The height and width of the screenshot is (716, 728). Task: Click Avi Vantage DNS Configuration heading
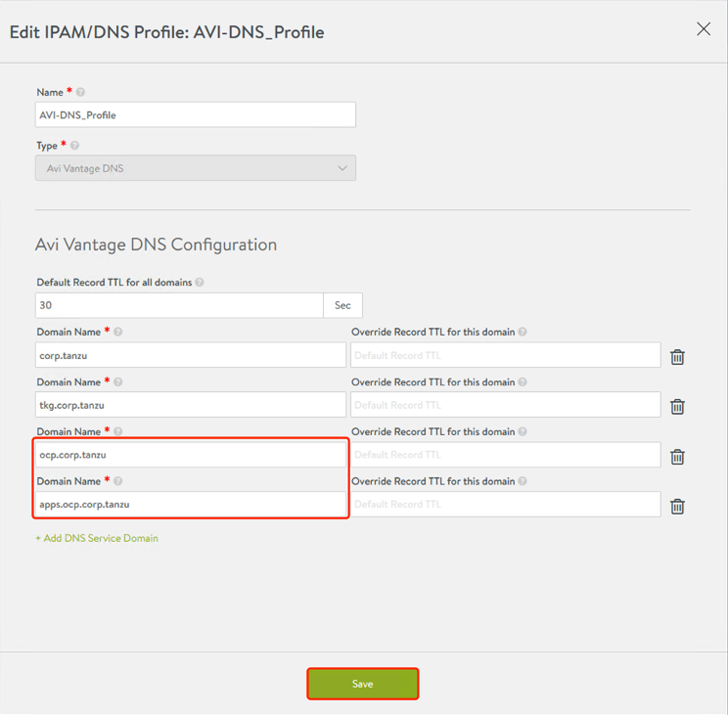(x=156, y=245)
